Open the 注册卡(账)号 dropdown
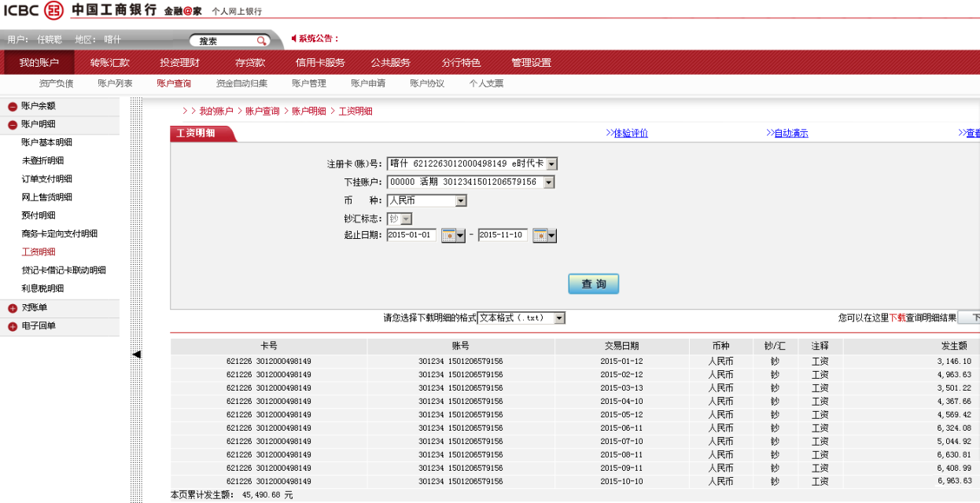Image resolution: width=980 pixels, height=503 pixels. [x=551, y=164]
